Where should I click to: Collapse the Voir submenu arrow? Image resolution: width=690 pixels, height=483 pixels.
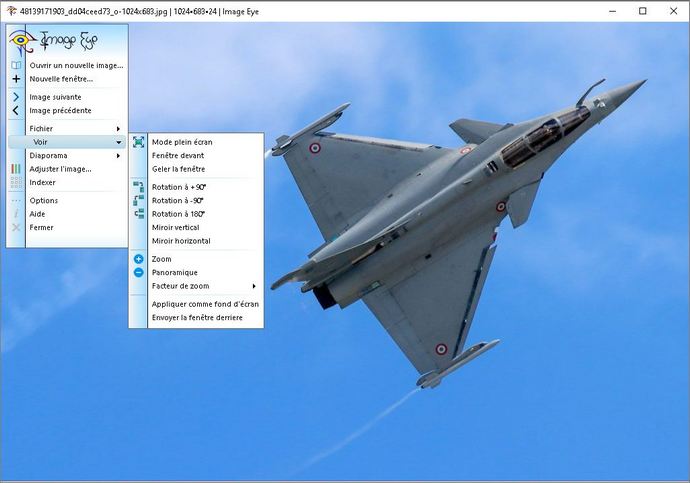click(118, 143)
